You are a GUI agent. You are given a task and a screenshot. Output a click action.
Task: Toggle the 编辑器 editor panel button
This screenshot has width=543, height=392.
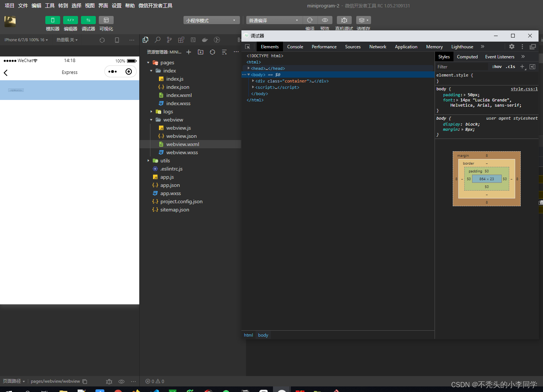coord(71,20)
